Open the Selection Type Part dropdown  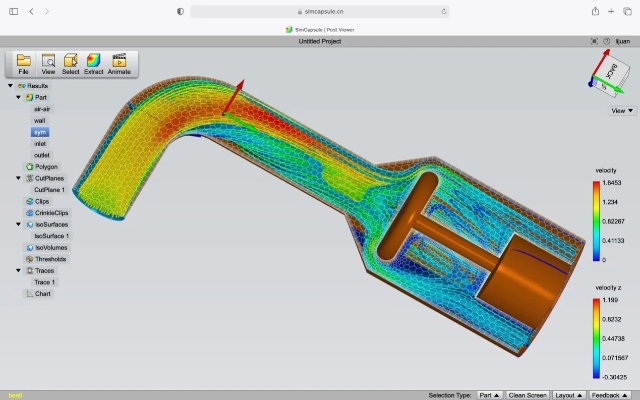490,395
